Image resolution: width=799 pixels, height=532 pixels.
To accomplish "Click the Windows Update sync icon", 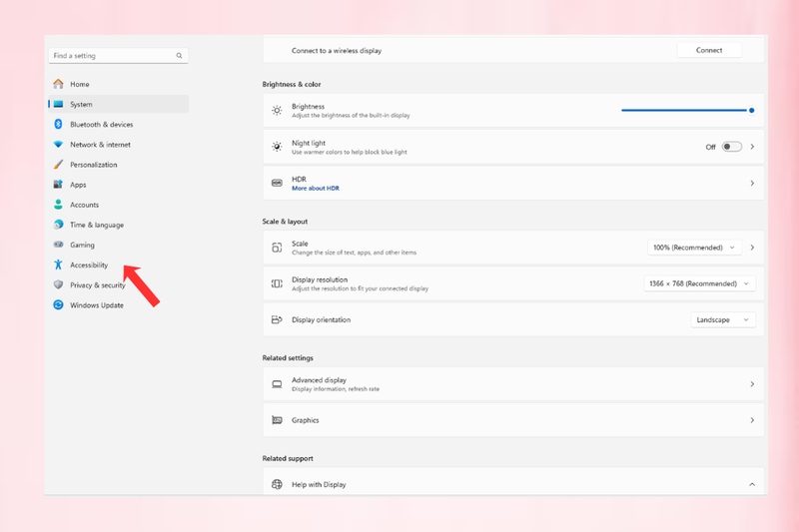I will (x=58, y=305).
